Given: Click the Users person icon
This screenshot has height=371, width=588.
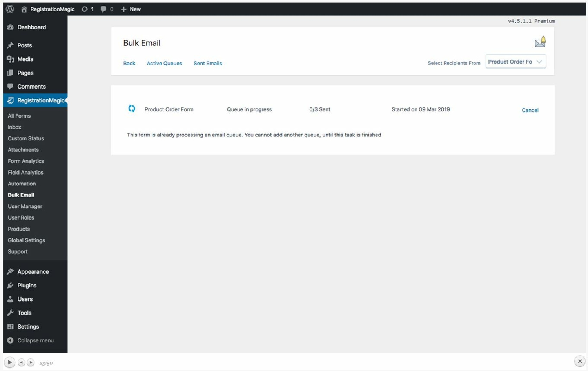Looking at the screenshot, I should pyautogui.click(x=10, y=299).
